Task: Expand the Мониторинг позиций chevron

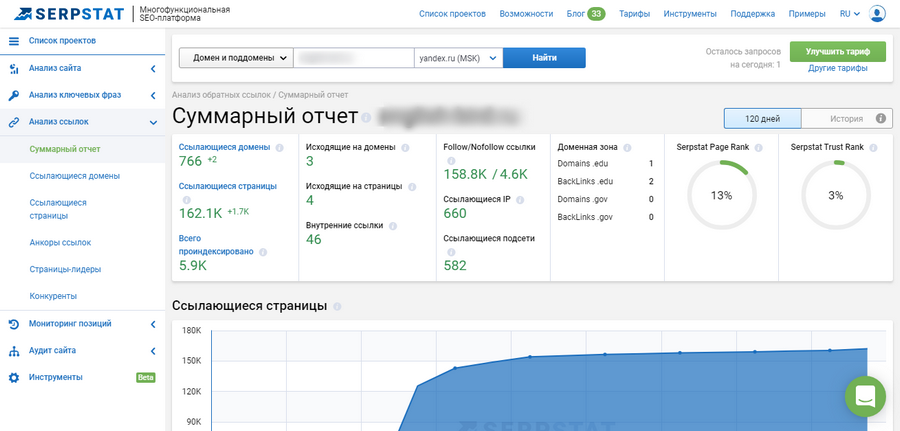Action: click(153, 324)
